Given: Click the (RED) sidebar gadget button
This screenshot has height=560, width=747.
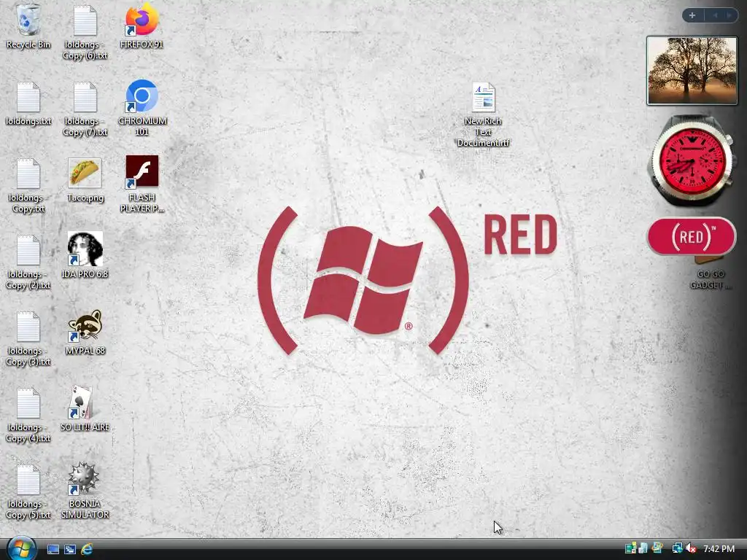Looking at the screenshot, I should pos(692,236).
